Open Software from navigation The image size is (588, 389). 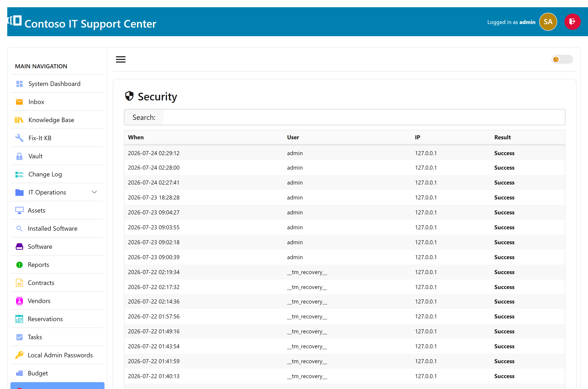click(57, 247)
